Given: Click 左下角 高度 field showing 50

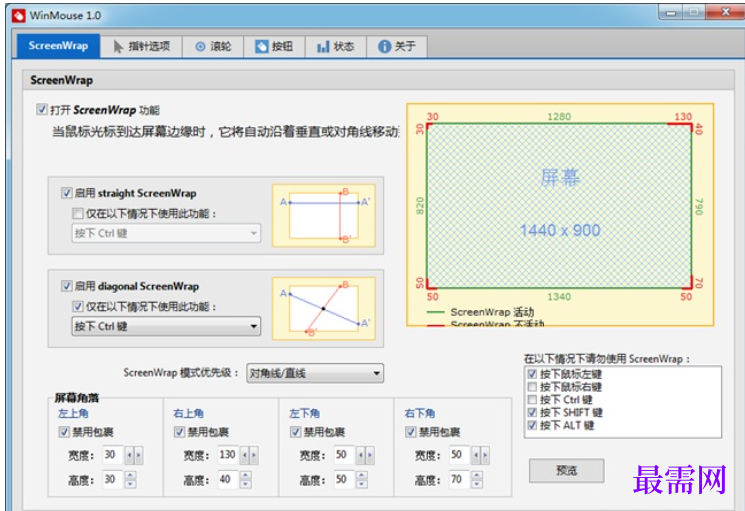Looking at the screenshot, I should (344, 479).
